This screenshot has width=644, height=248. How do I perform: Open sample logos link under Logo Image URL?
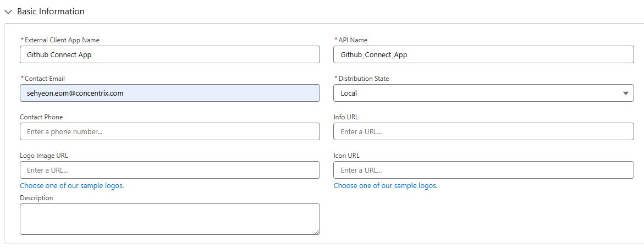click(72, 186)
